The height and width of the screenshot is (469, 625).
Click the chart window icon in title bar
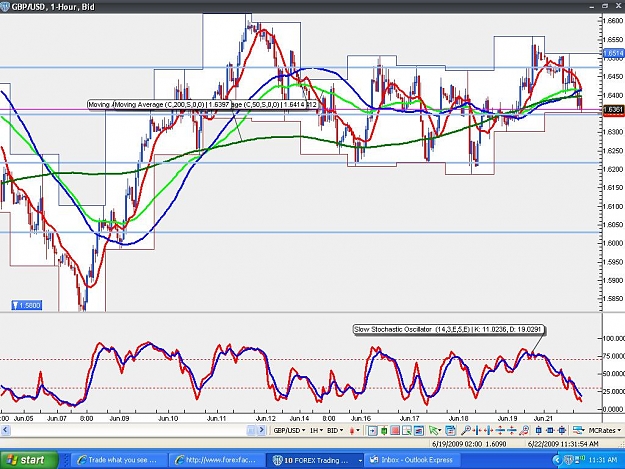pyautogui.click(x=5, y=6)
